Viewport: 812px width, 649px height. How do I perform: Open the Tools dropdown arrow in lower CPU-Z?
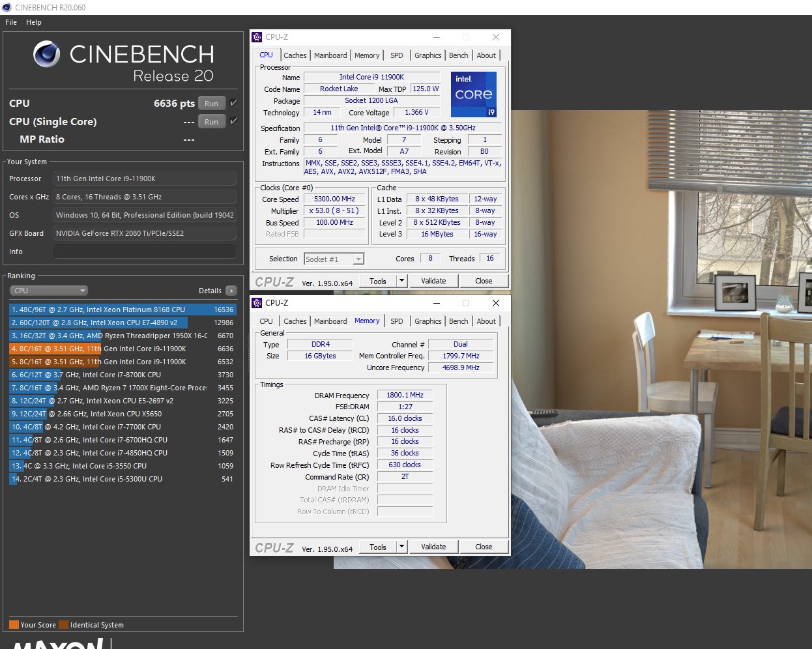coord(401,547)
